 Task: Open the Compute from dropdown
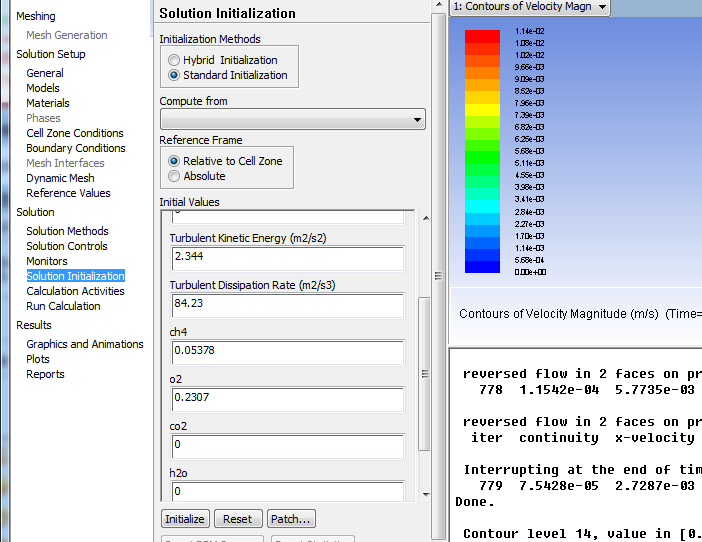pyautogui.click(x=292, y=120)
